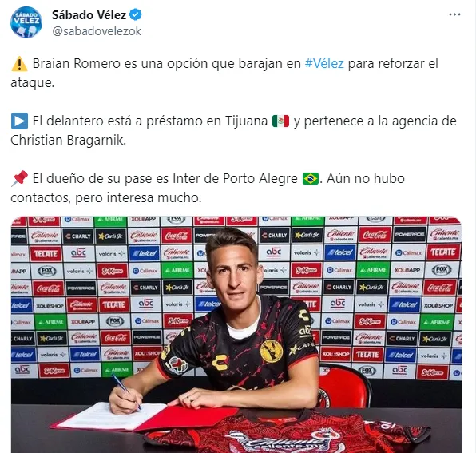
Task: Click the red pushpin emoji
Action: (19, 178)
